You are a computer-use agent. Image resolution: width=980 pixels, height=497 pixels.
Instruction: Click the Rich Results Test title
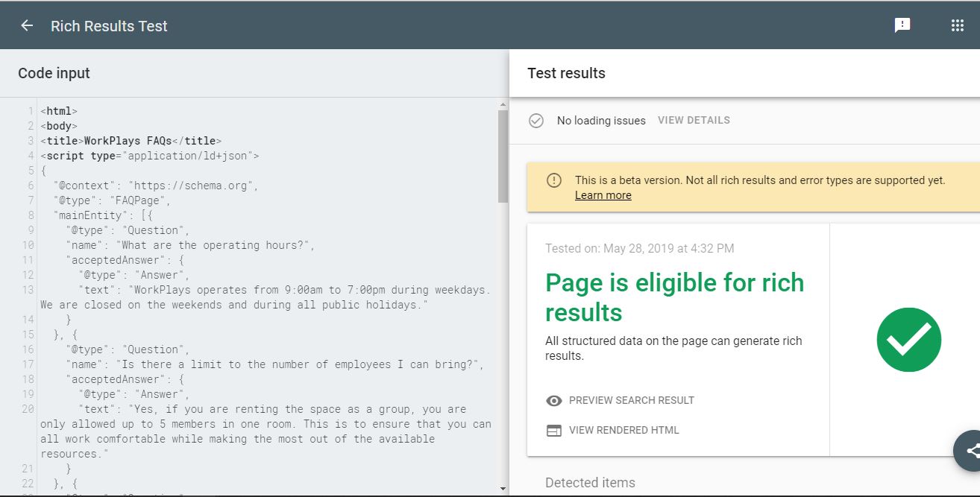[x=109, y=26]
